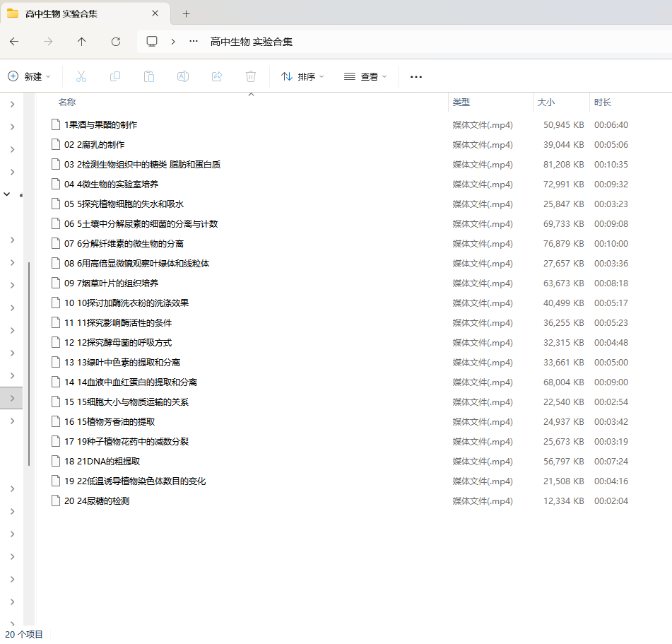Image resolution: width=672 pixels, height=644 pixels.
Task: Open the See more ellipsis menu
Action: (x=416, y=76)
